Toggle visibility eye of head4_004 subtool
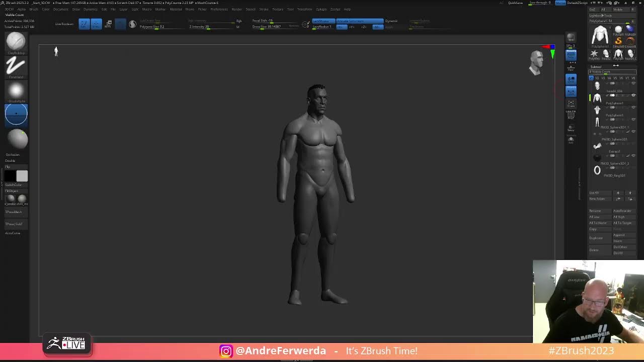This screenshot has height=362, width=644. (x=633, y=83)
